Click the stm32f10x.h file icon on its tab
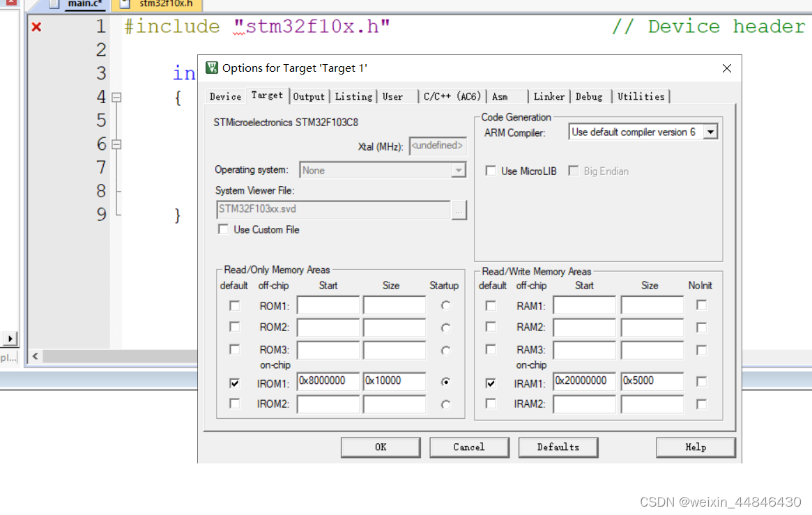Image resolution: width=812 pixels, height=515 pixels. 125,5
